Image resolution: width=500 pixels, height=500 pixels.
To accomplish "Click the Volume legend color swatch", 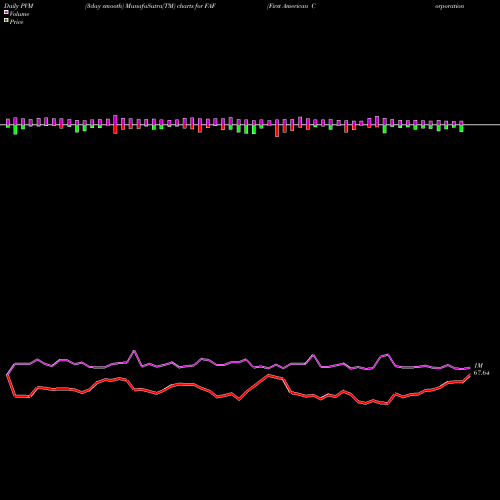I will pos(6,12).
